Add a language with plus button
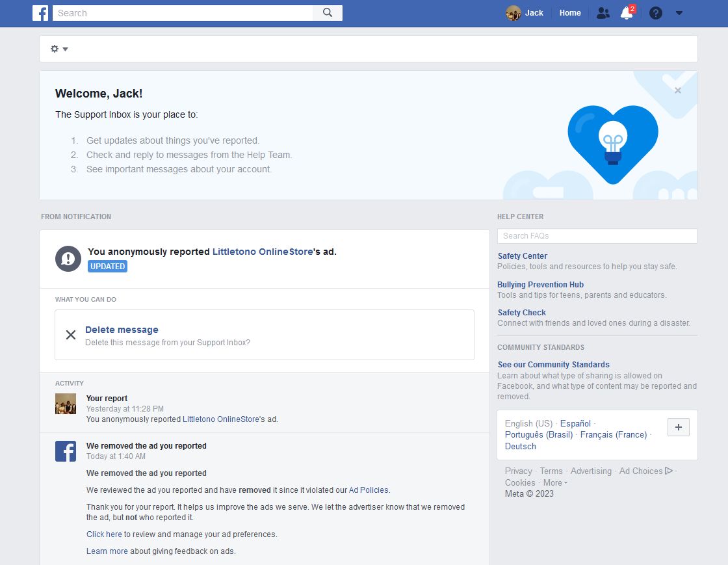The image size is (728, 565). (678, 427)
